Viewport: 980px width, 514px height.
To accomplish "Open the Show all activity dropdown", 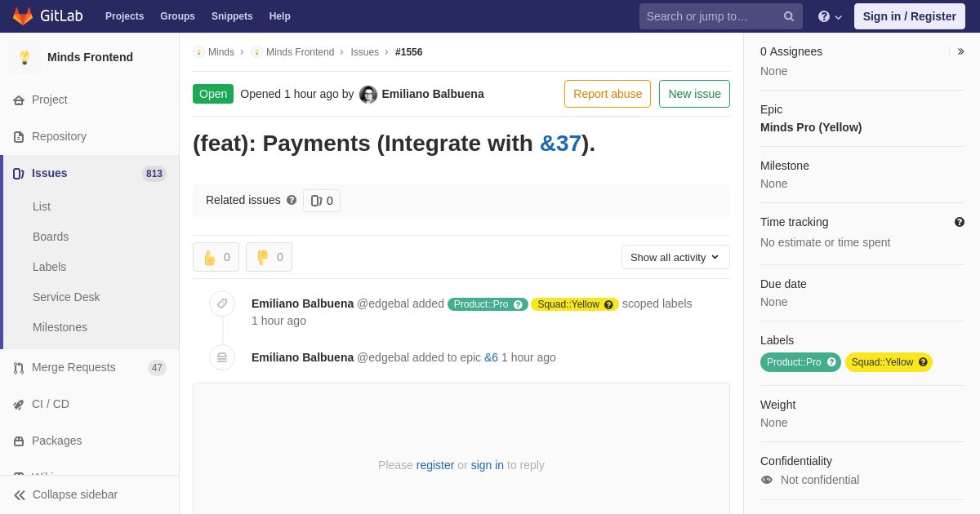I will coord(675,257).
